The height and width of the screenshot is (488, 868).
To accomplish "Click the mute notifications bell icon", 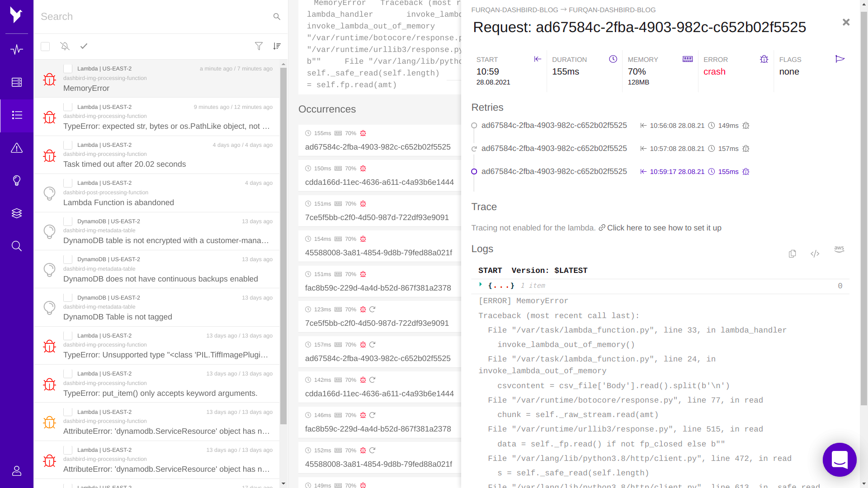I will click(x=65, y=46).
